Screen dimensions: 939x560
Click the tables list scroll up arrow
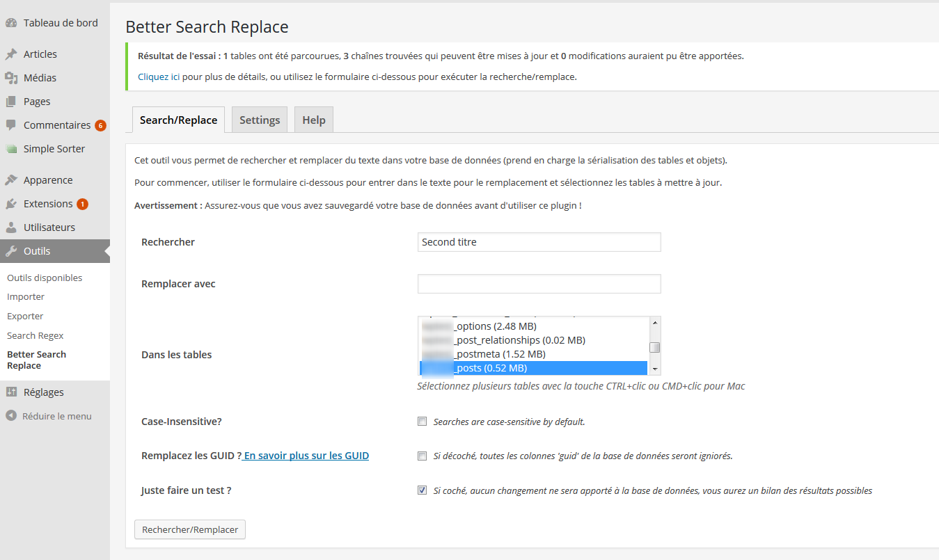tap(654, 323)
